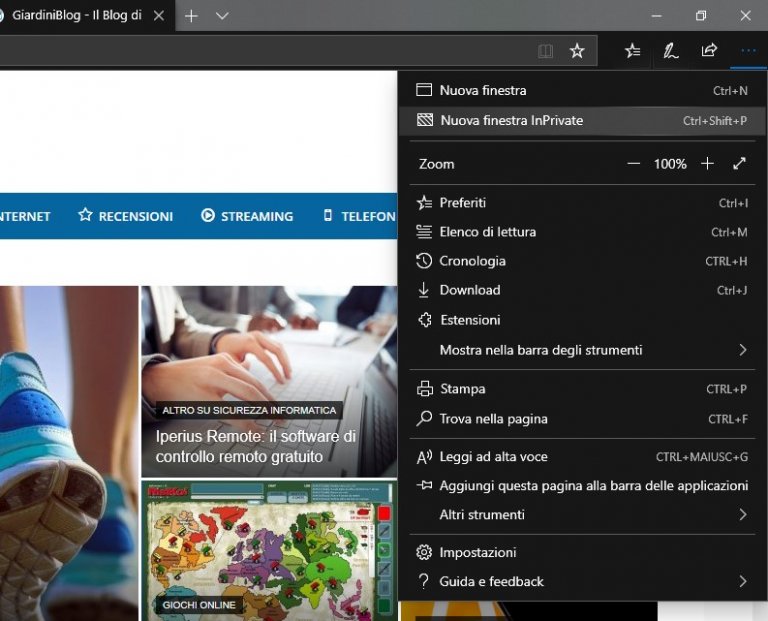Expand Mostra nella barra degli strumenti submenu

click(x=742, y=350)
